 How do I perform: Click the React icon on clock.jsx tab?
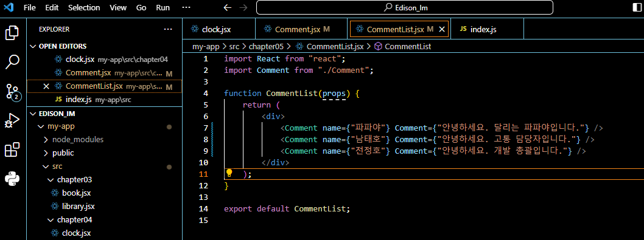coord(195,29)
